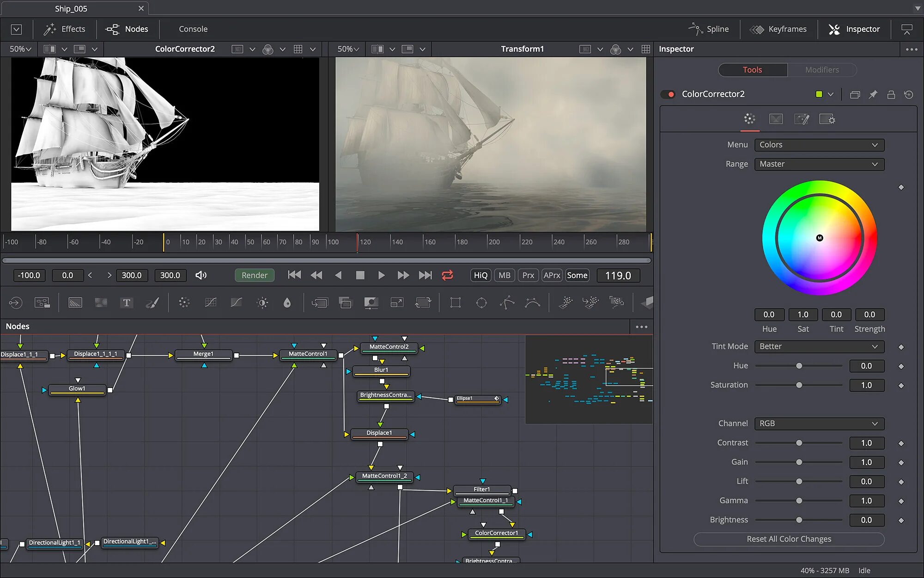This screenshot has height=578, width=924.
Task: Open the Range Master dropdown
Action: 819,164
